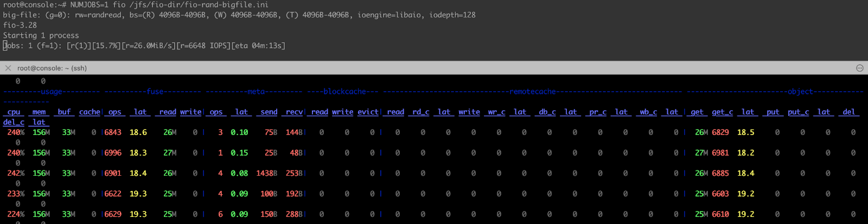
Task: Click the put_c column header
Action: point(798,112)
